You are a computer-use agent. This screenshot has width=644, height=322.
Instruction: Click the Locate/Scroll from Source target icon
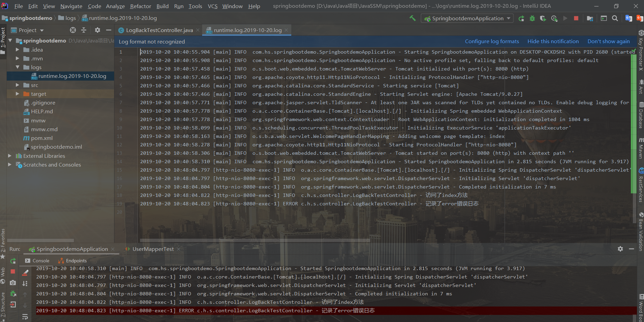click(x=73, y=30)
